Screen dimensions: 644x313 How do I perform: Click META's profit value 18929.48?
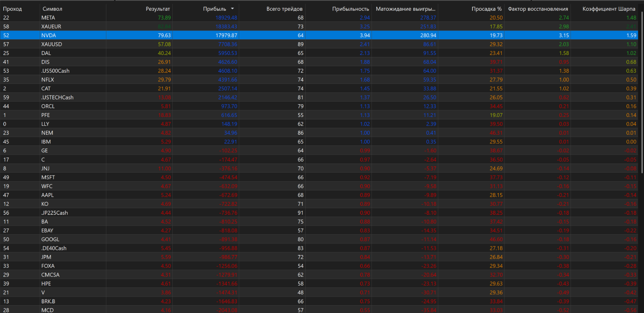[226, 18]
